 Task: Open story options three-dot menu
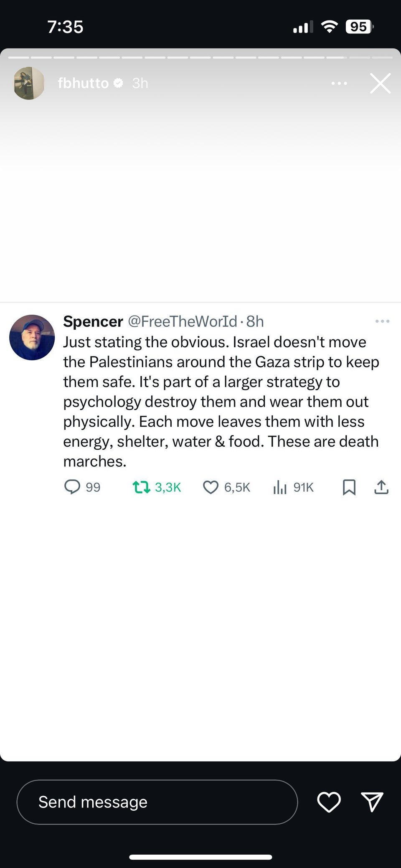(339, 84)
